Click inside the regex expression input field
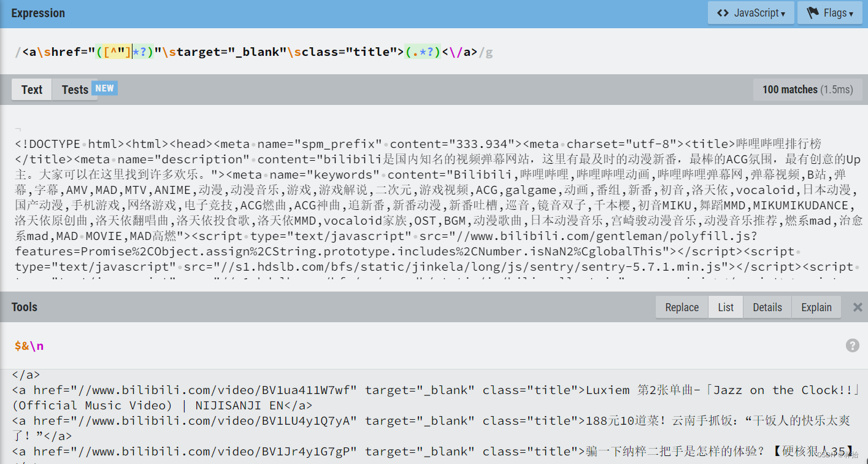 click(x=245, y=52)
